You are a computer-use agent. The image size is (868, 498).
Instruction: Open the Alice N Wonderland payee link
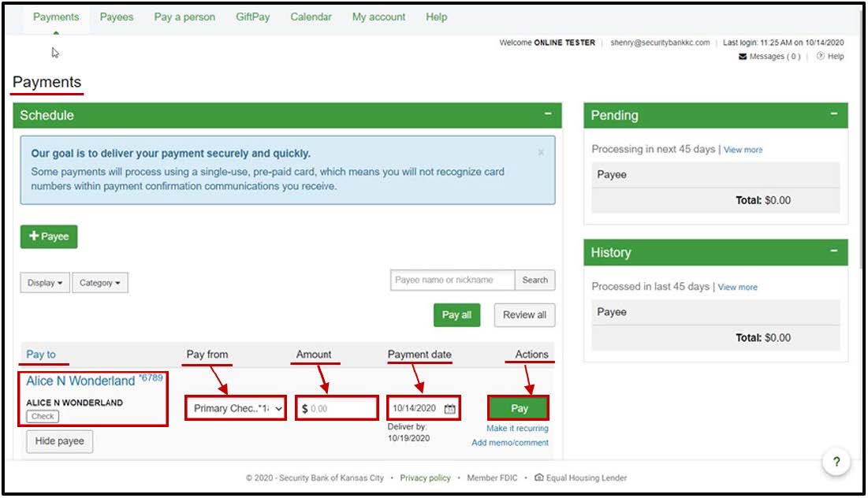[x=80, y=381]
